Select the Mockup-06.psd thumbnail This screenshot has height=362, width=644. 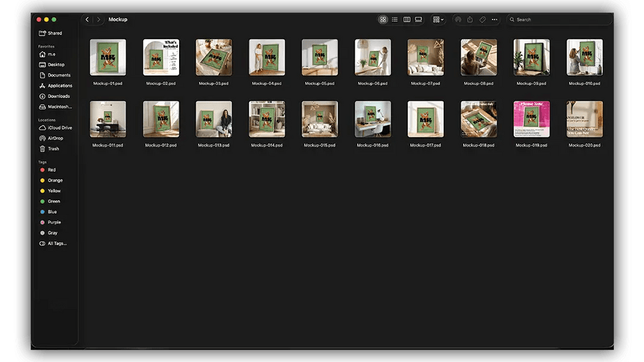[x=372, y=57]
